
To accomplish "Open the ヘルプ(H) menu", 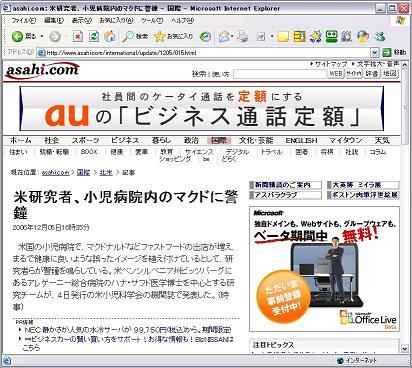I will coord(182,21).
